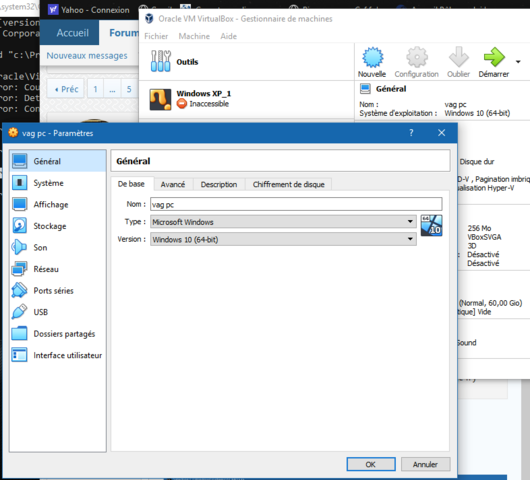Select the Système chip icon in sidebar
This screenshot has height=480, width=530.
pos(20,183)
